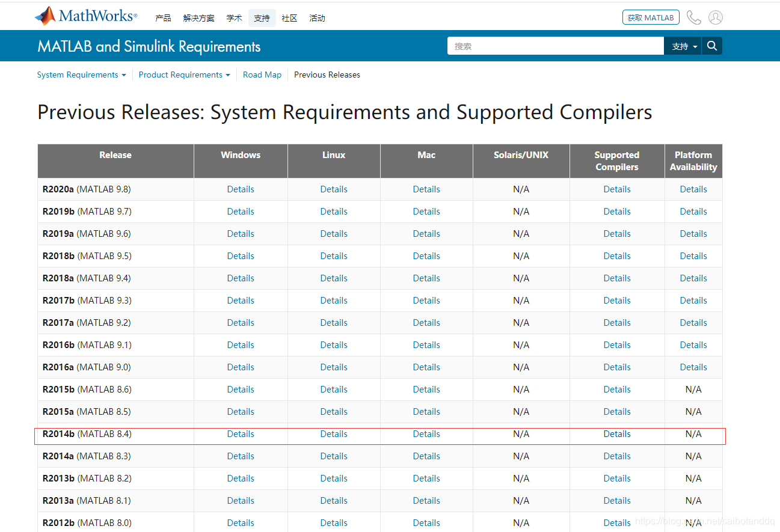
Task: Open Windows Details for R2014b
Action: click(x=241, y=434)
